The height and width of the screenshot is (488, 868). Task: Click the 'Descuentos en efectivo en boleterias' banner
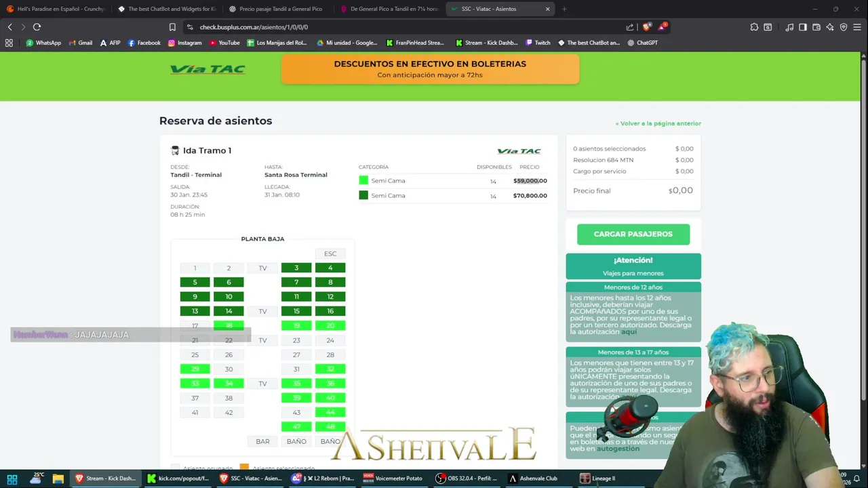(x=430, y=69)
